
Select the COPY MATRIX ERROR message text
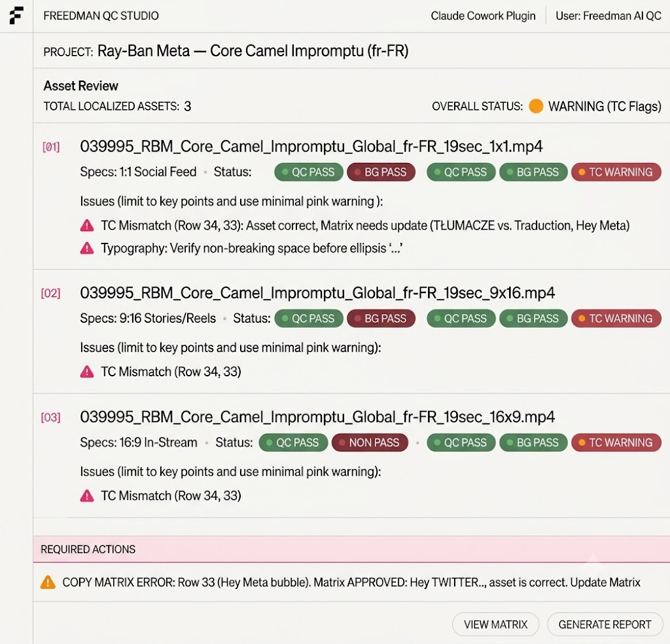coord(351,582)
